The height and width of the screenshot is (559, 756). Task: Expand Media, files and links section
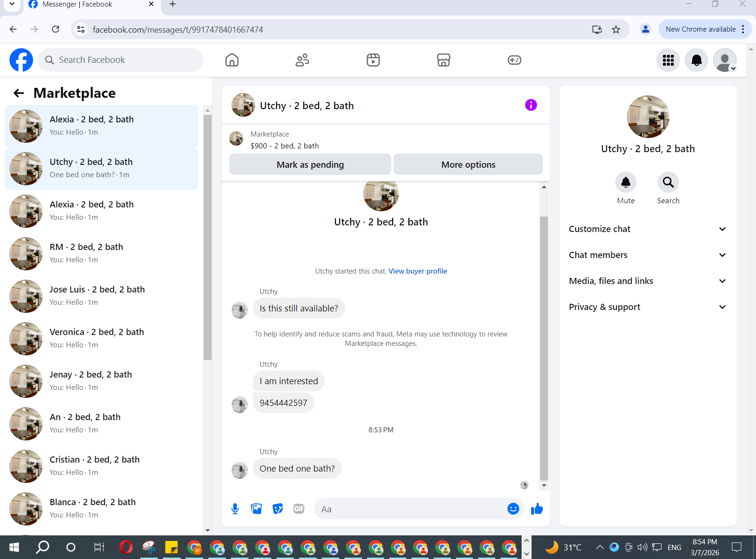(x=648, y=281)
